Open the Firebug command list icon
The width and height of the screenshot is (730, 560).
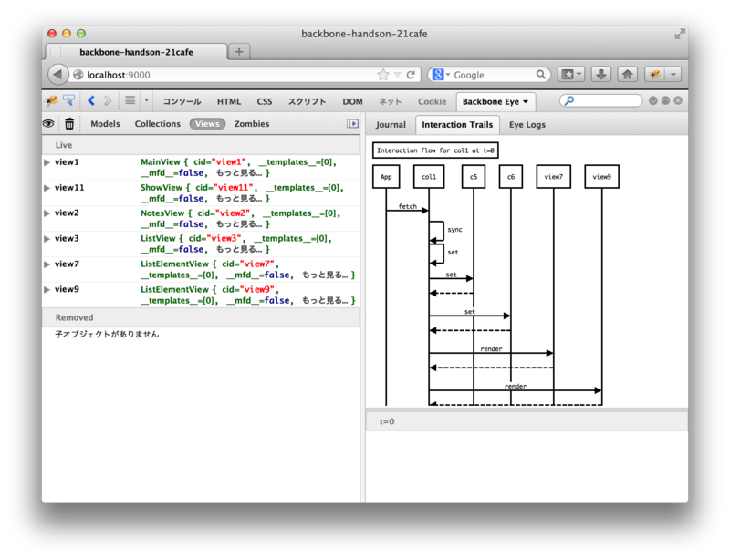pyautogui.click(x=130, y=100)
